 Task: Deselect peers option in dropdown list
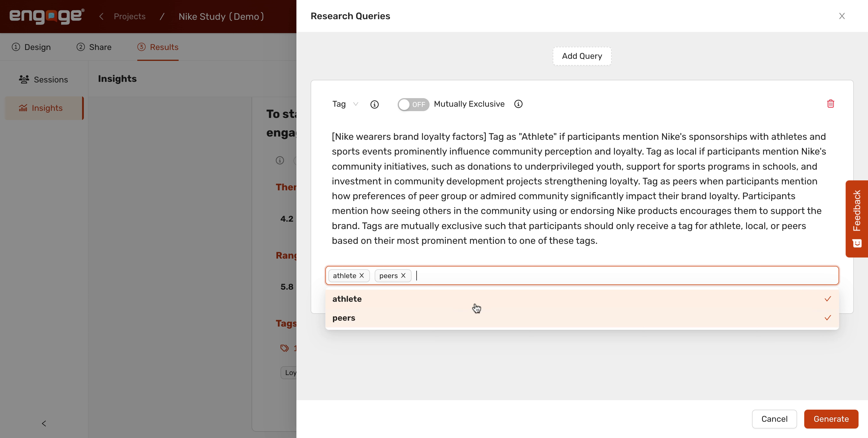582,318
